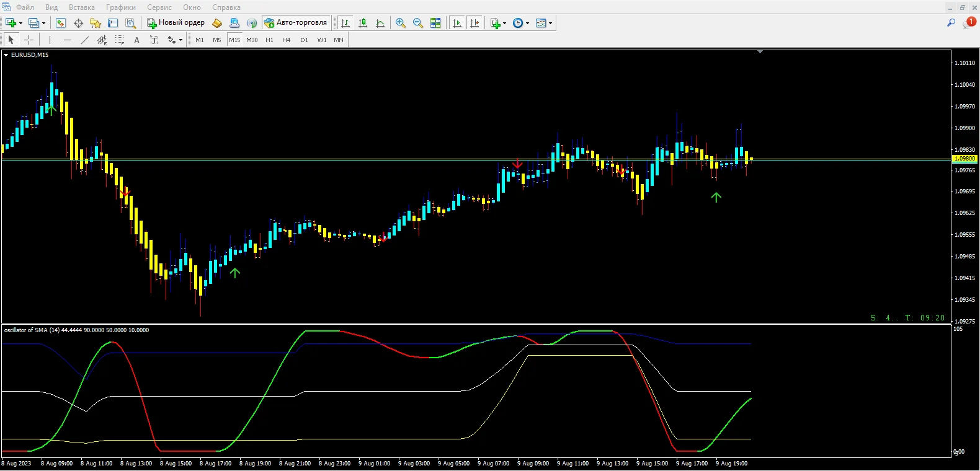Switch to the H4 timeframe
The width and height of the screenshot is (980, 471).
(287, 40)
